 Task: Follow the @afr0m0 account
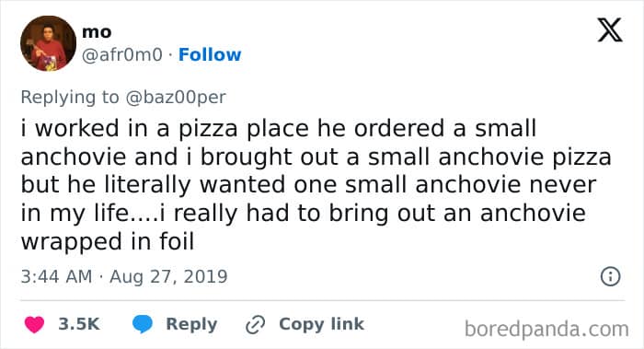click(210, 54)
